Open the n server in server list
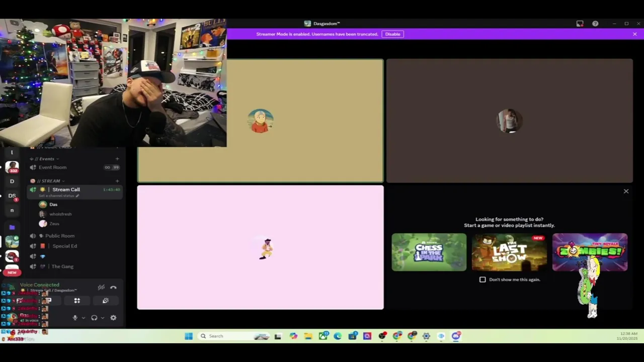 click(12, 211)
